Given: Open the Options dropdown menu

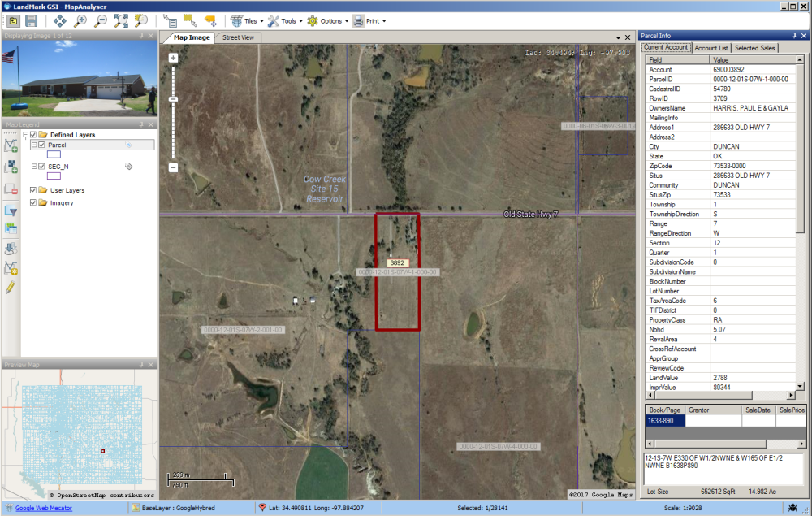Looking at the screenshot, I should tap(327, 21).
